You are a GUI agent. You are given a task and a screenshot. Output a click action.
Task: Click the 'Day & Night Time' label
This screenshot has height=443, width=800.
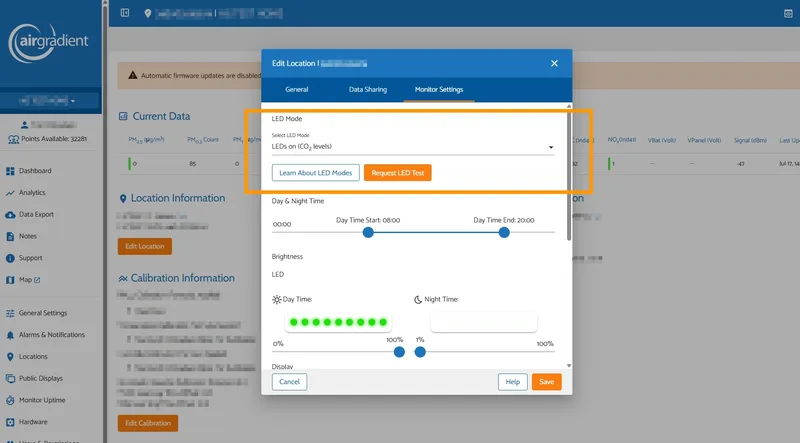coord(298,201)
